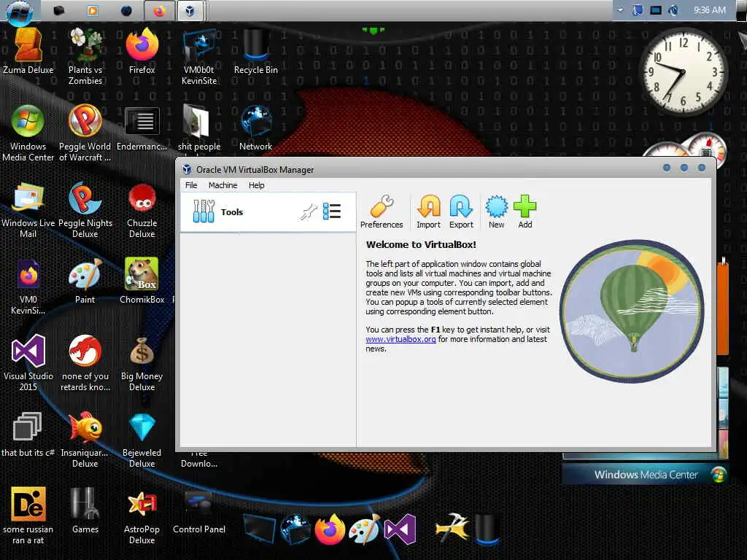The width and height of the screenshot is (747, 560).
Task: Click the Zuma Deluxe desktop icon
Action: 28,52
